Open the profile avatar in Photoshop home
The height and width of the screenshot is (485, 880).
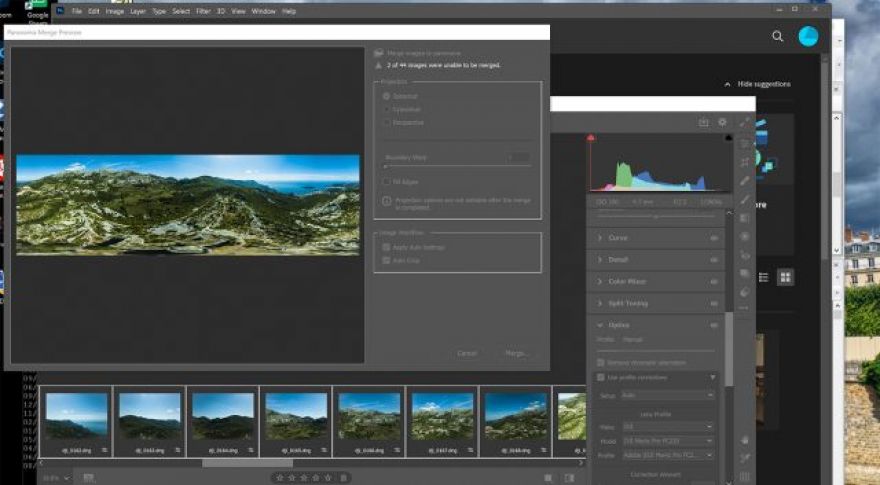(808, 36)
